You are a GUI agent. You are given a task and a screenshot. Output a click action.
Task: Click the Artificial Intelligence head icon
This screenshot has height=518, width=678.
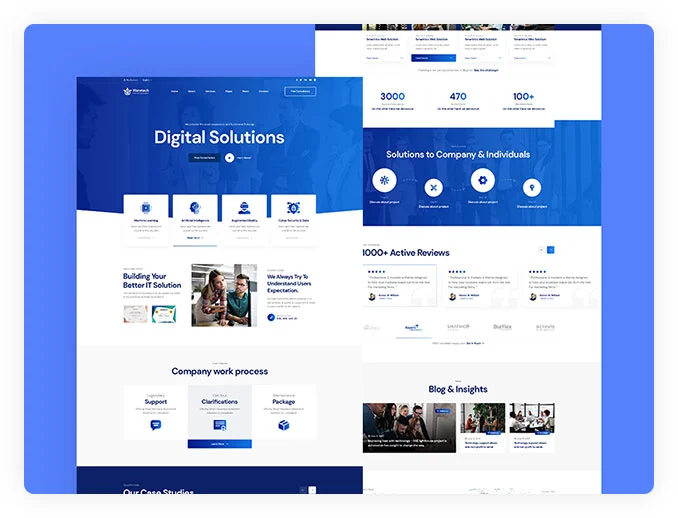click(x=195, y=208)
